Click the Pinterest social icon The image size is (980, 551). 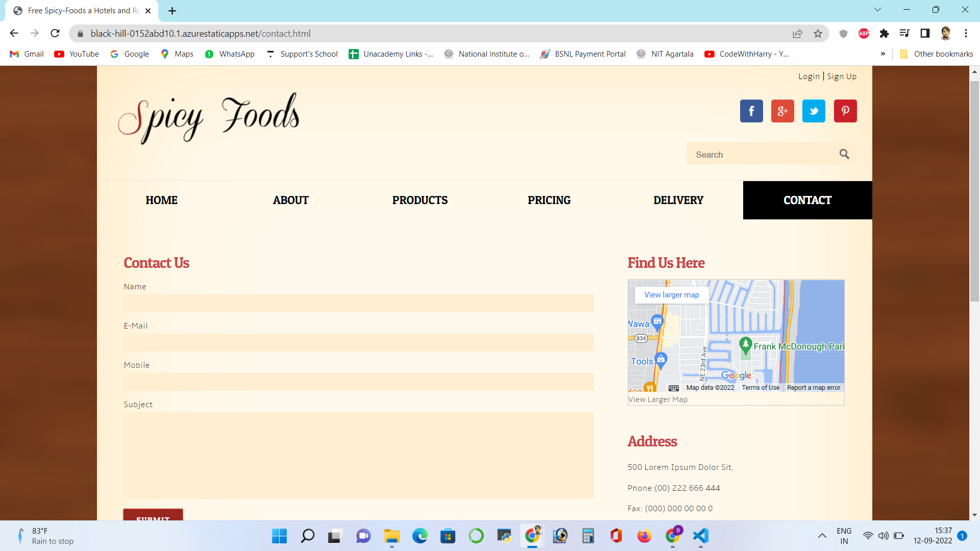click(845, 111)
